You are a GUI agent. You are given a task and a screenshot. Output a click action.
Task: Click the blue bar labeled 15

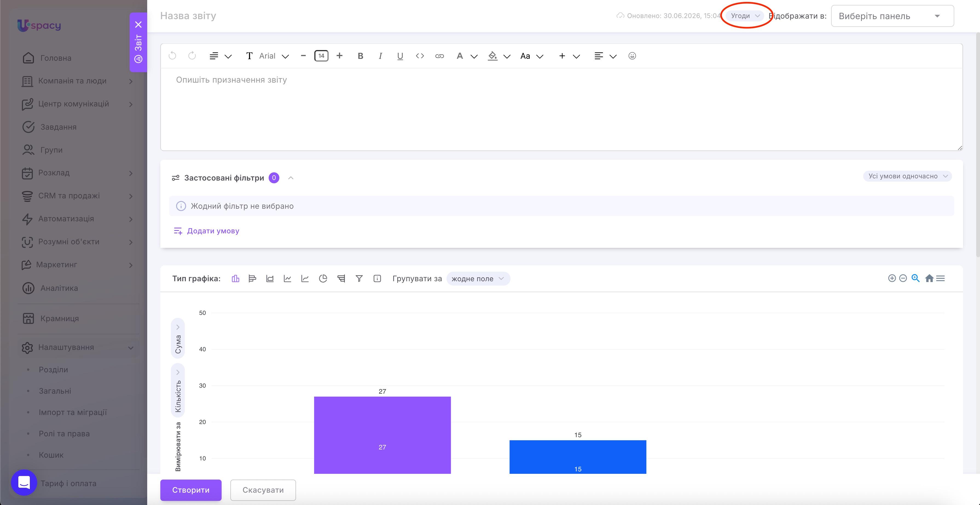click(x=578, y=457)
